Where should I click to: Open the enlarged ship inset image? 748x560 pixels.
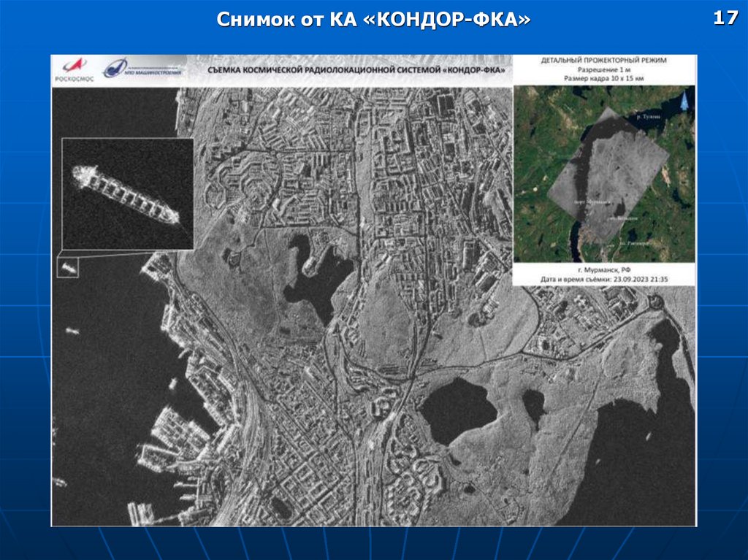click(x=127, y=193)
